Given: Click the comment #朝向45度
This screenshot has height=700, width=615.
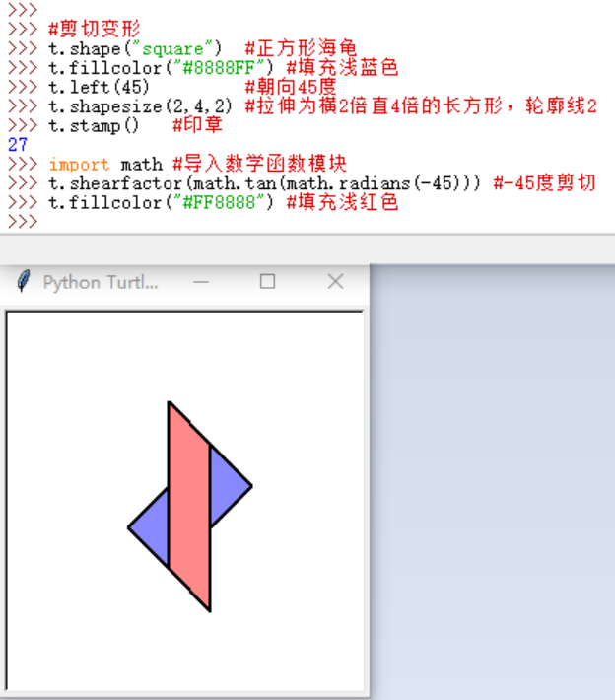Looking at the screenshot, I should pos(291,87).
